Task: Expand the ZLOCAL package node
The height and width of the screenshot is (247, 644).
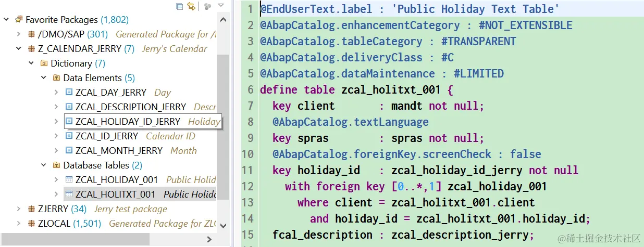Action: click(x=19, y=224)
